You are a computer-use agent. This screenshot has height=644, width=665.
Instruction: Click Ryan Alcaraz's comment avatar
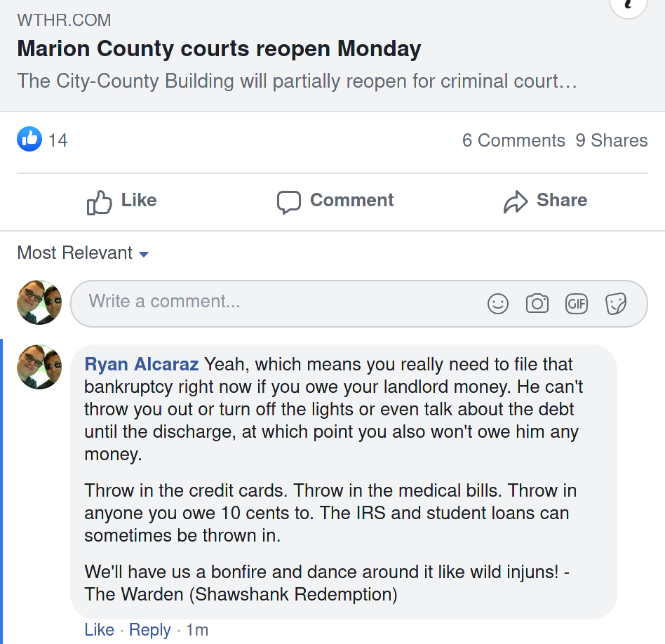39,367
